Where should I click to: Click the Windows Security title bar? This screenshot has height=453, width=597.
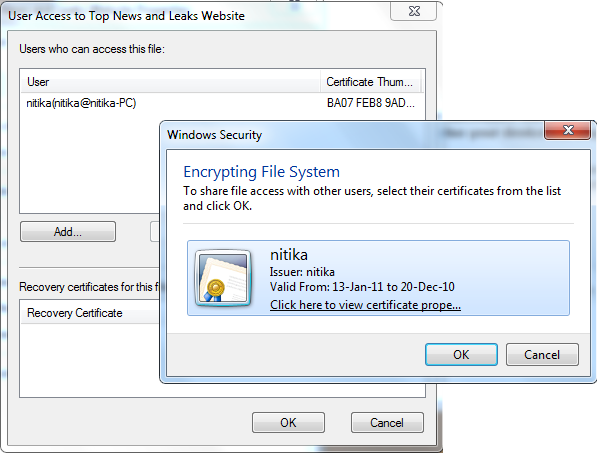coord(354,134)
